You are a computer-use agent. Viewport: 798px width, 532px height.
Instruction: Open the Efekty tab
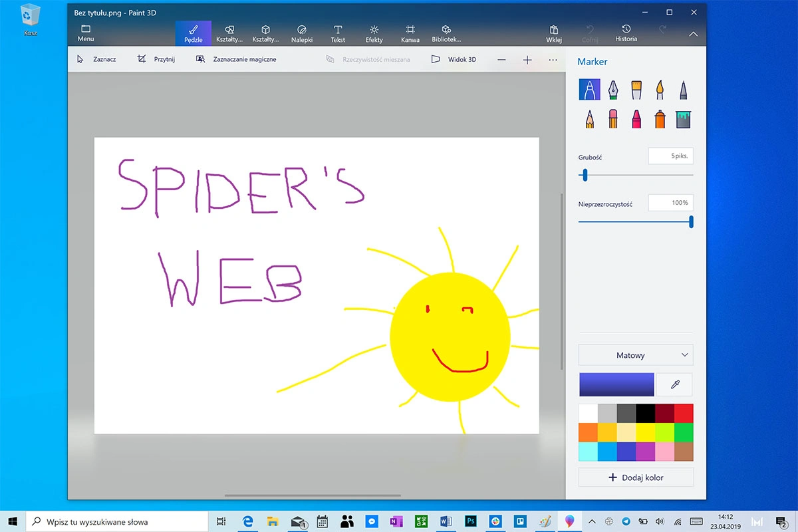coord(374,33)
